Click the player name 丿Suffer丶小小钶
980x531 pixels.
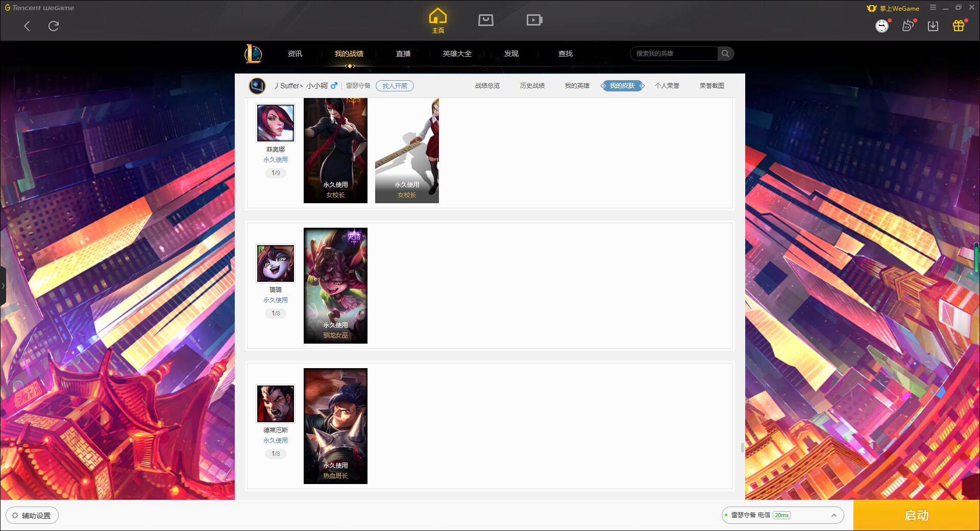coord(301,86)
